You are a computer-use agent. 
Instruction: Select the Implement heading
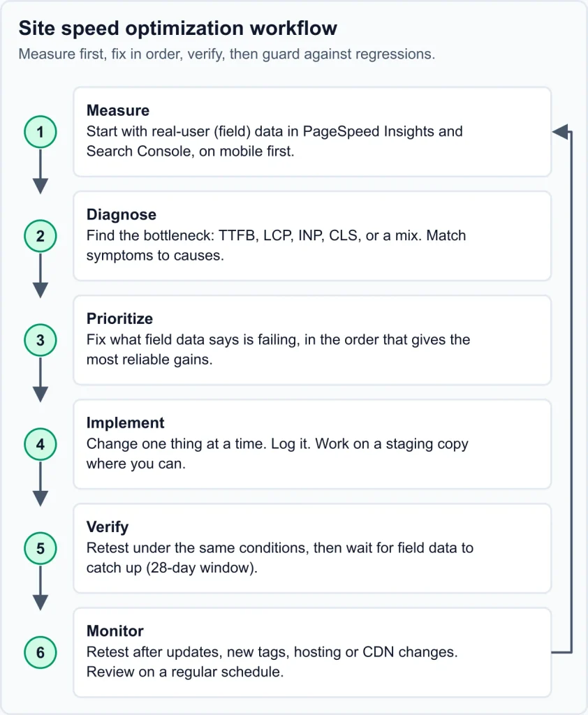click(126, 422)
